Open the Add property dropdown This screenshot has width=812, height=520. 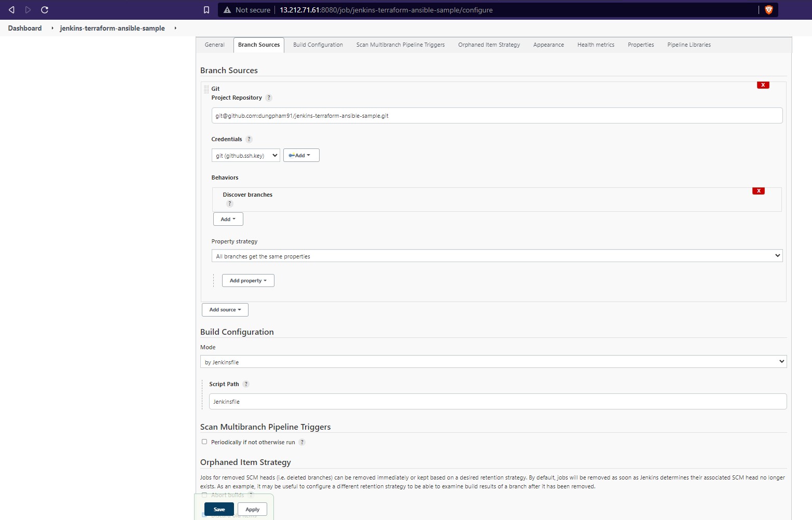click(248, 280)
